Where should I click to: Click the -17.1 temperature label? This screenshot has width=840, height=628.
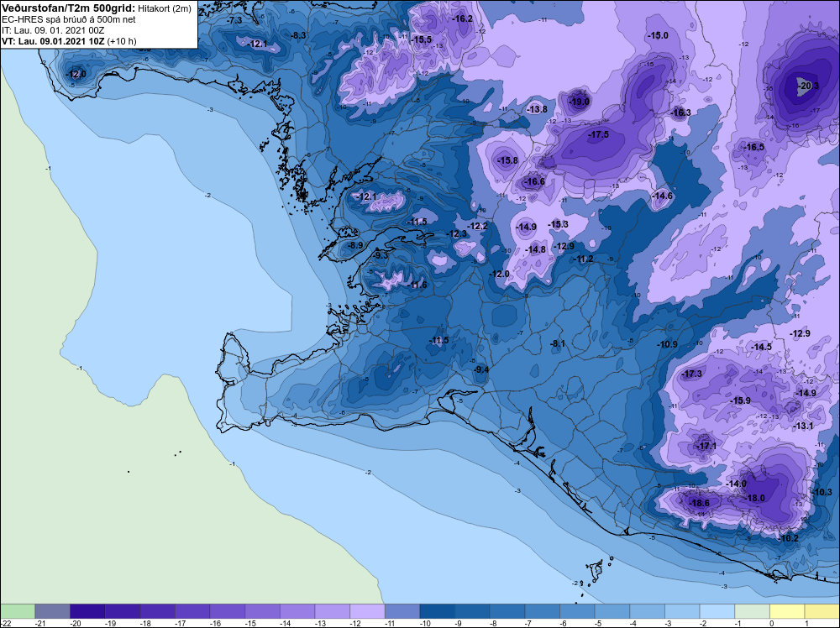pos(706,446)
